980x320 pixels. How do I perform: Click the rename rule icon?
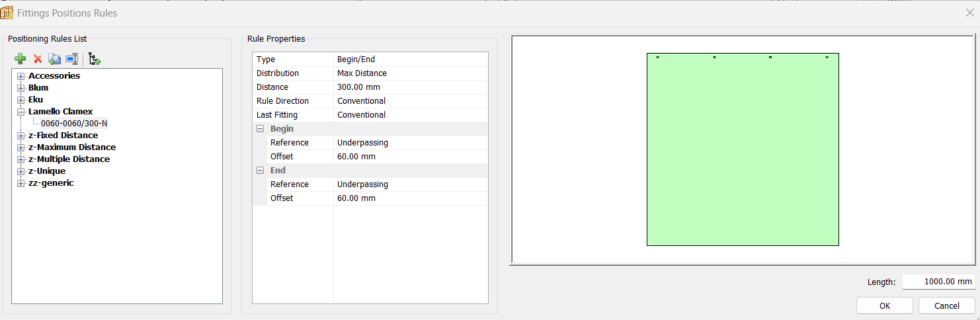71,59
